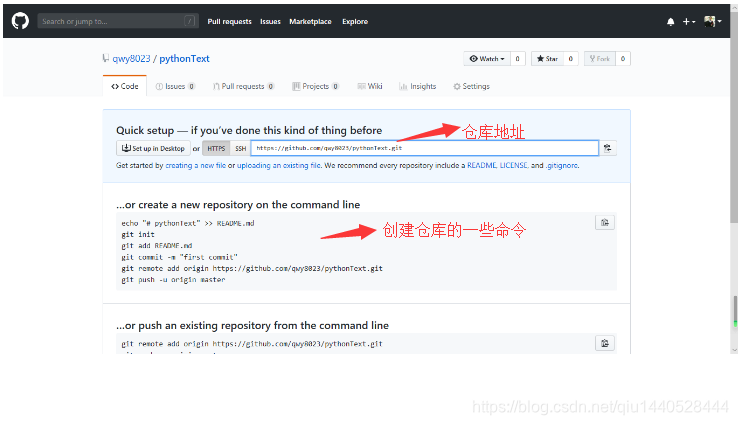Click the git push -u origin master line
Viewport: 738px width, 425px height.
pyautogui.click(x=173, y=280)
